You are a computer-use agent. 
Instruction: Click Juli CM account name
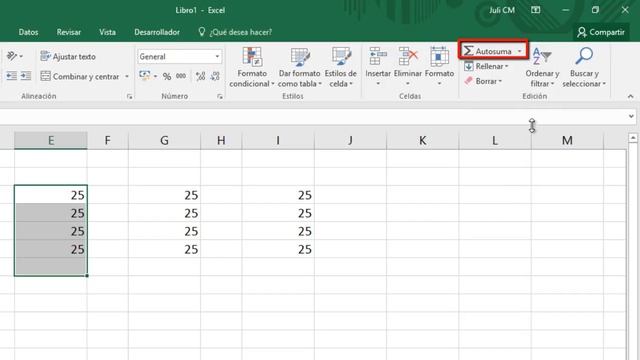pyautogui.click(x=502, y=10)
